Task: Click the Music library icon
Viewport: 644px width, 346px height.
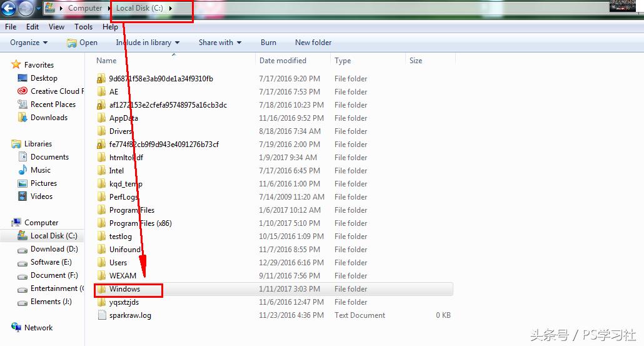Action: 23,170
